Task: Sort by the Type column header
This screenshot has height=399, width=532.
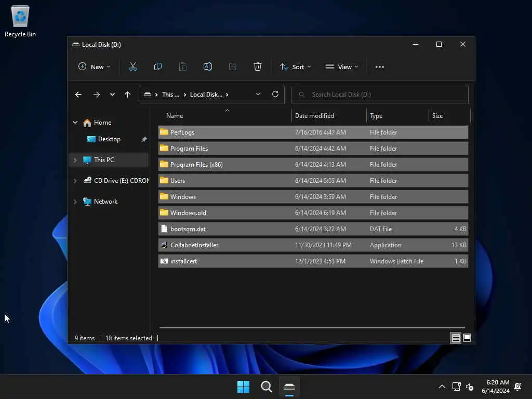Action: point(376,116)
